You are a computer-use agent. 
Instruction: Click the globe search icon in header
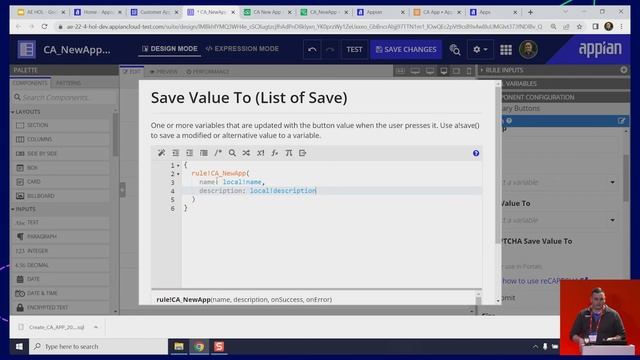pos(455,49)
